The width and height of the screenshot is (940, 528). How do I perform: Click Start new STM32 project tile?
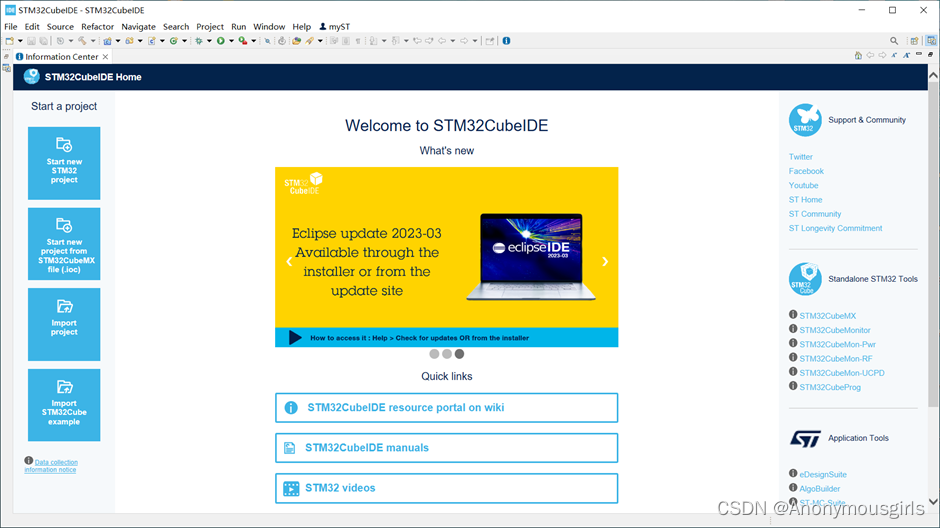(x=64, y=163)
